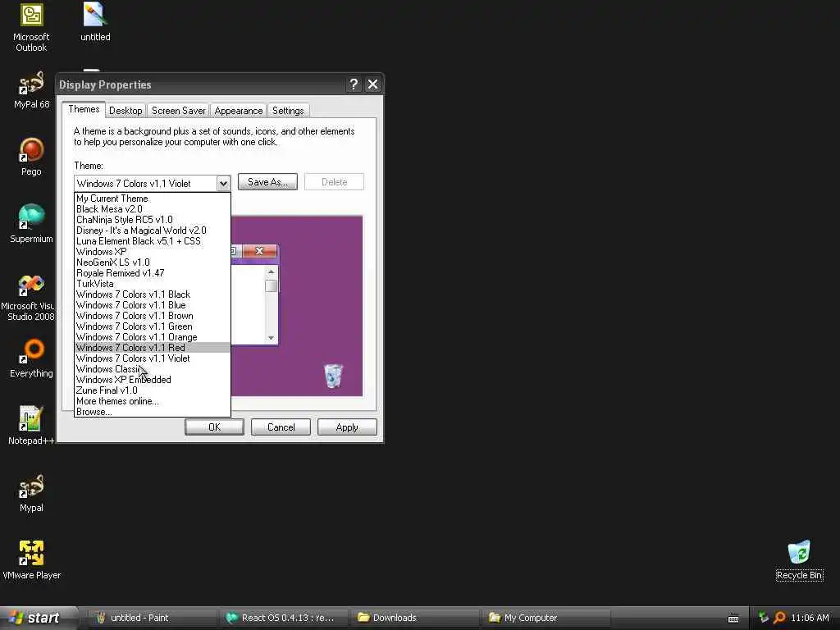Switch to the Screen Saver tab
Screen dimensions: 840x630
pyautogui.click(x=178, y=111)
